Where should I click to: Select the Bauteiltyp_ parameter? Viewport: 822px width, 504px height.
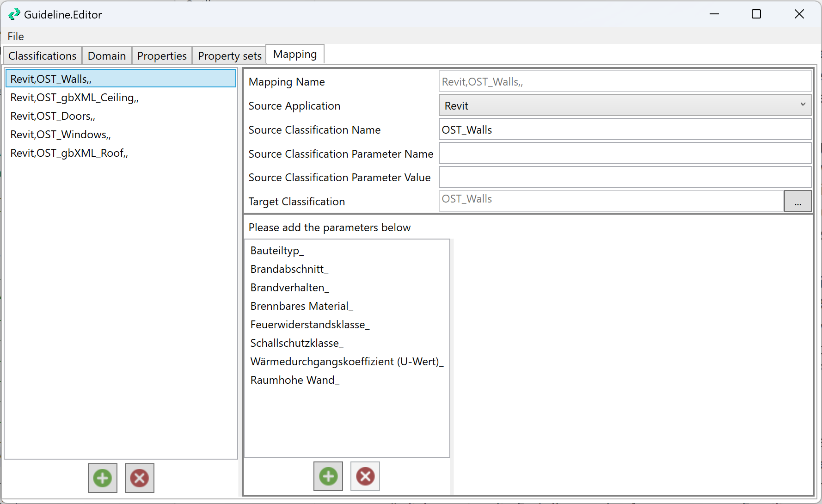point(347,250)
